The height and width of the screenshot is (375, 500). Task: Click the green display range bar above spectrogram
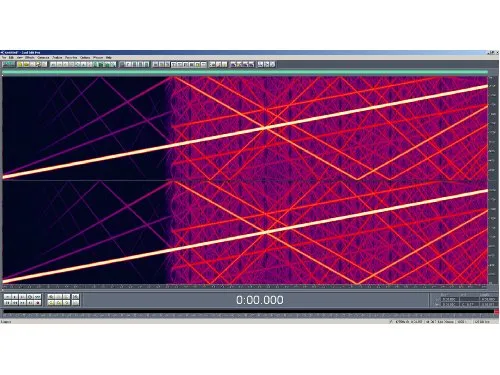(x=245, y=72)
